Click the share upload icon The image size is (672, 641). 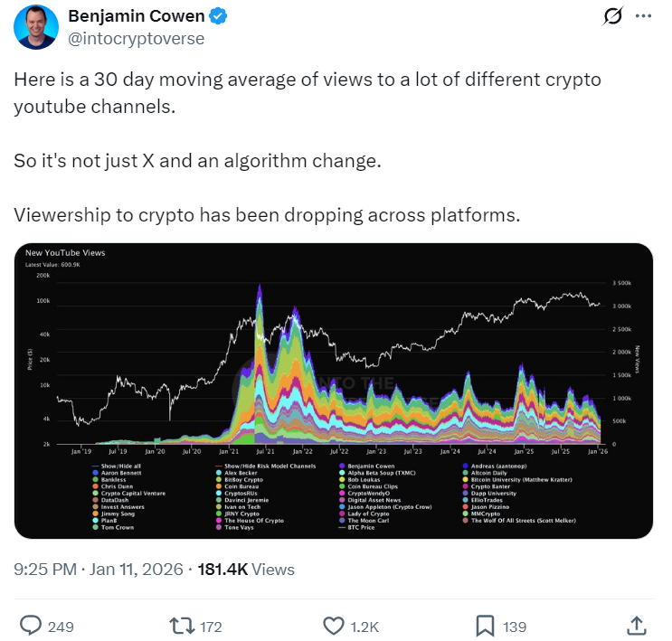636,625
